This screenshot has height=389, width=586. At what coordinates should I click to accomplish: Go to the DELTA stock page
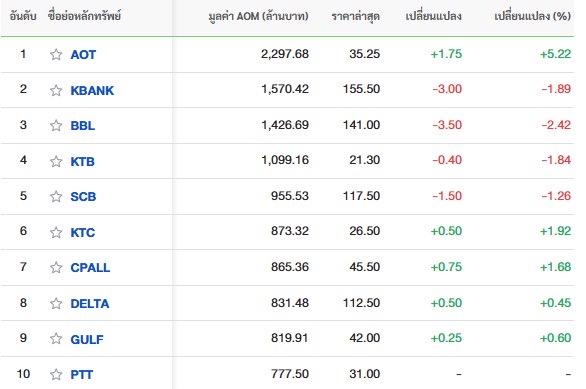pyautogui.click(x=90, y=303)
